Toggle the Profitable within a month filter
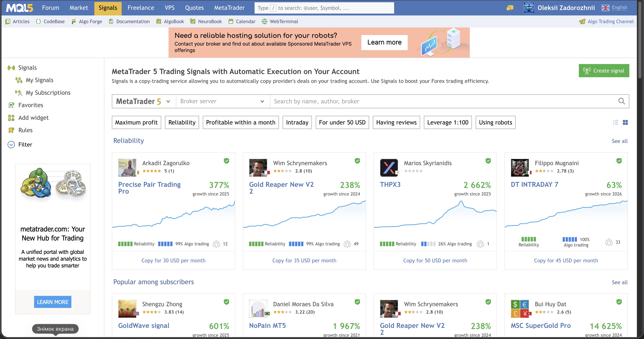The width and height of the screenshot is (644, 339). pos(241,122)
